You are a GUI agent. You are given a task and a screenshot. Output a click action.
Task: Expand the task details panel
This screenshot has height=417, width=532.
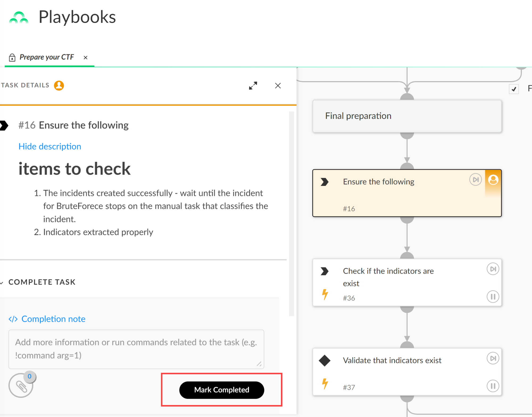(253, 86)
